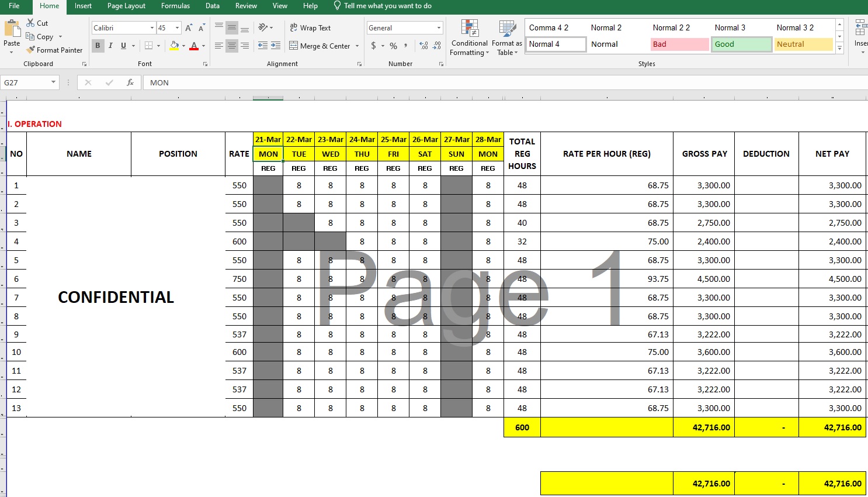Toggle Bold formatting
868x497 pixels.
coord(98,46)
